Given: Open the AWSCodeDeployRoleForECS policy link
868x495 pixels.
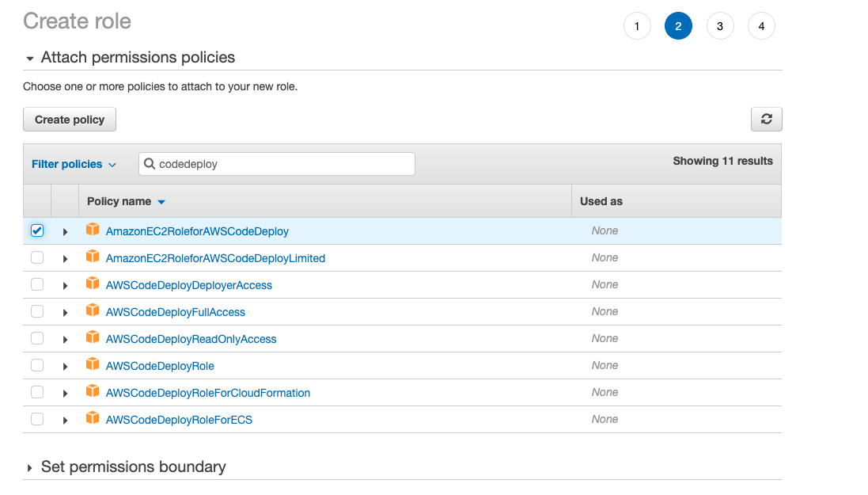Looking at the screenshot, I should (179, 420).
